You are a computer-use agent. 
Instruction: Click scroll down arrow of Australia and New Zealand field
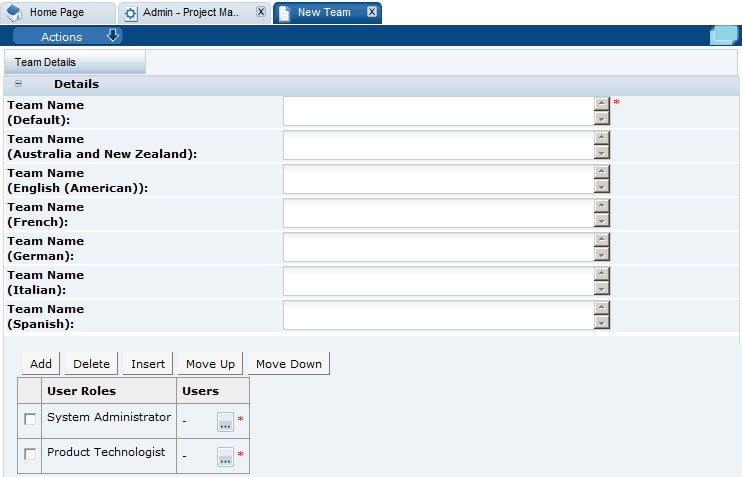coord(601,152)
